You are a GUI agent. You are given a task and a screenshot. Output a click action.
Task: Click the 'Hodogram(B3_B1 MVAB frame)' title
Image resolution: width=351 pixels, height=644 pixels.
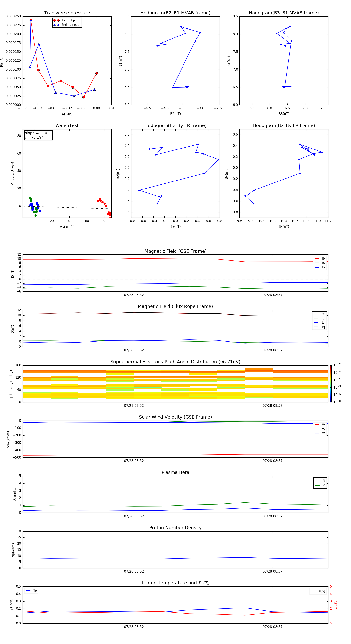[x=284, y=13]
